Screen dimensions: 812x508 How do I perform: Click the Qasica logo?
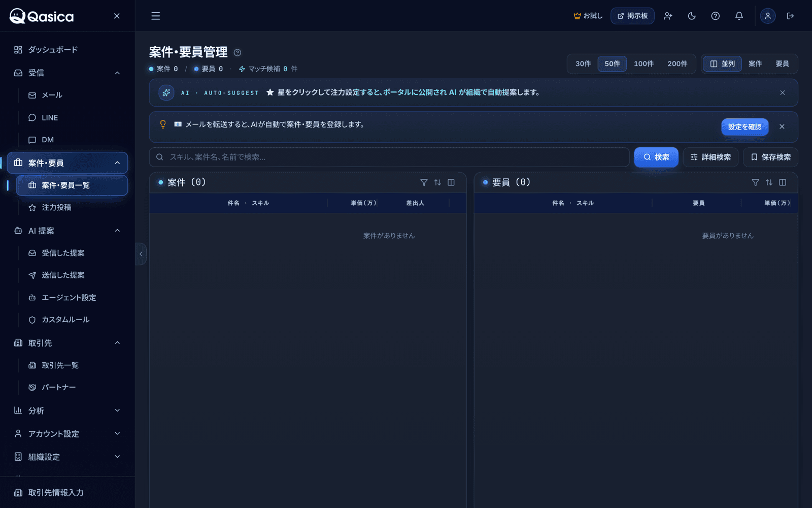pos(42,16)
